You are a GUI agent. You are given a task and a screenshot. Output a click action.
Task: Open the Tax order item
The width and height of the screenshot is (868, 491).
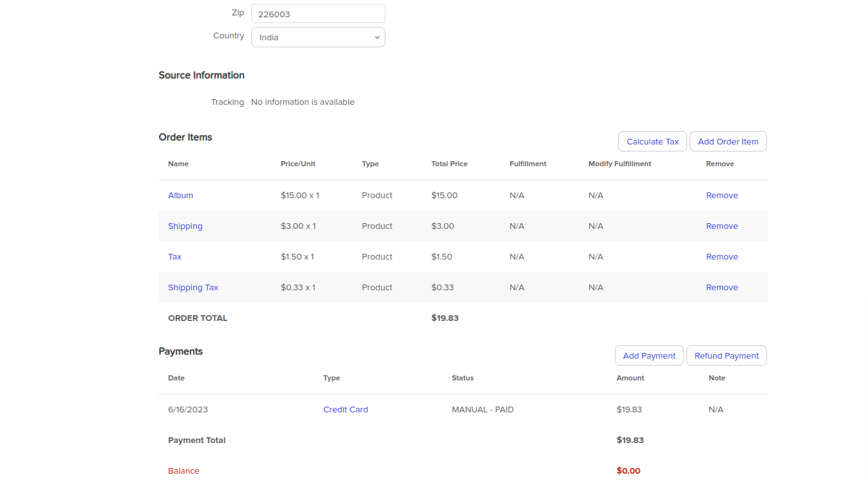point(174,256)
